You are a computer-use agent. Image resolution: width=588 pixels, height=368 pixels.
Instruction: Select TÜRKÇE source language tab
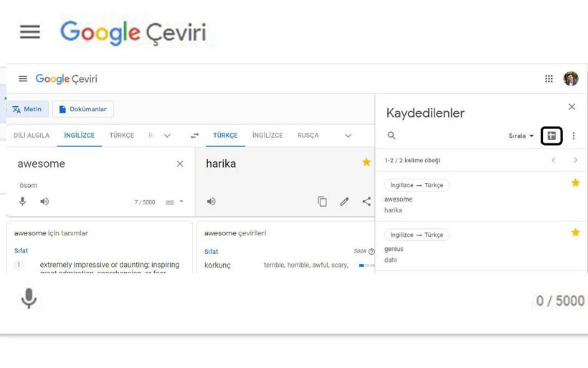coord(121,136)
